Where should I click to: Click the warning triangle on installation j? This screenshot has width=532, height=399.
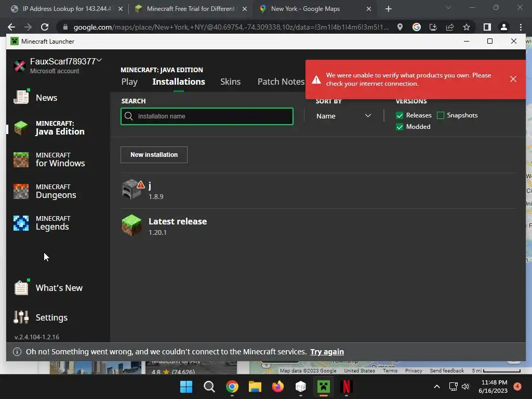141,184
